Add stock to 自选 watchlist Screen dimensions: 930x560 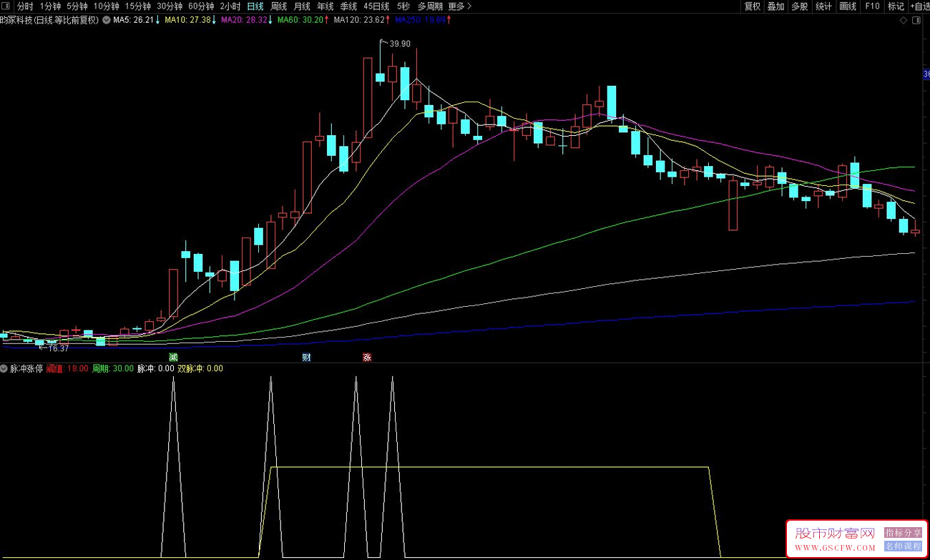click(919, 6)
